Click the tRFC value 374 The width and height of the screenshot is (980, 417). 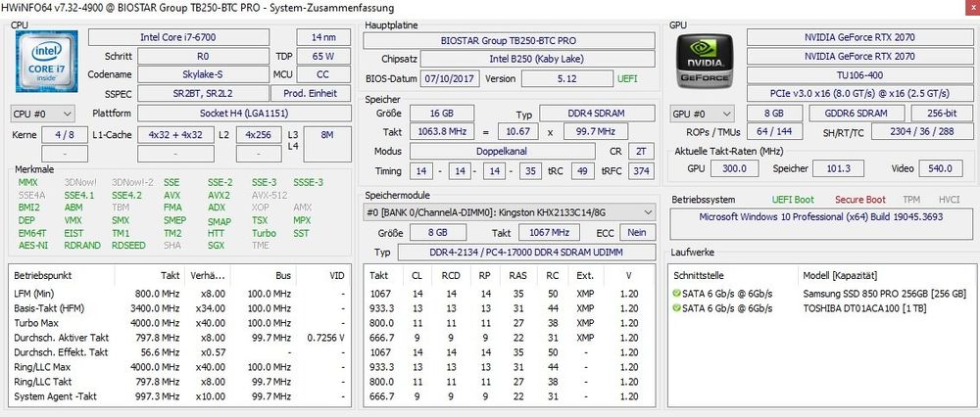641,170
